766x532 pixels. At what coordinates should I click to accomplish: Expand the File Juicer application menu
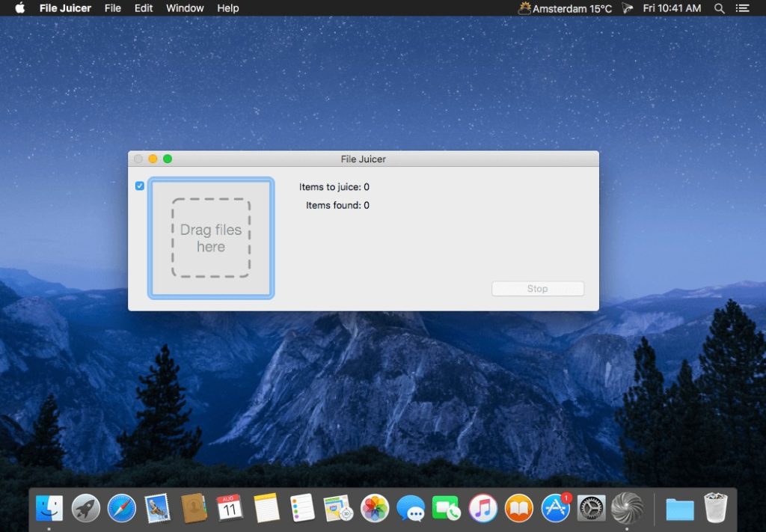(65, 8)
